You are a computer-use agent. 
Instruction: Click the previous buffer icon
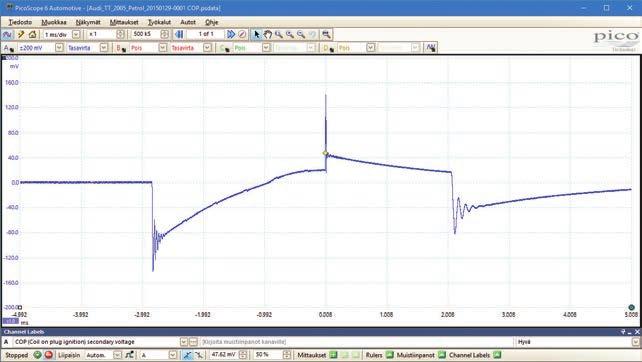[179, 34]
